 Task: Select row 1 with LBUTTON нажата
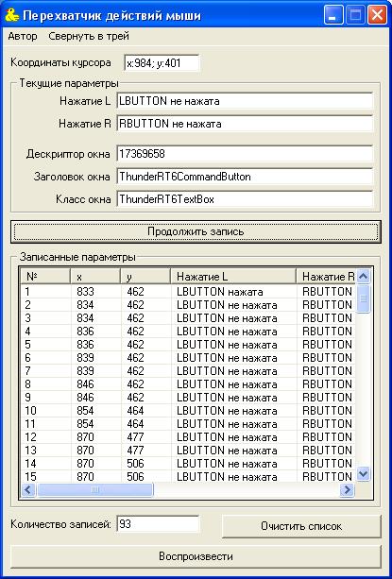pos(188,292)
